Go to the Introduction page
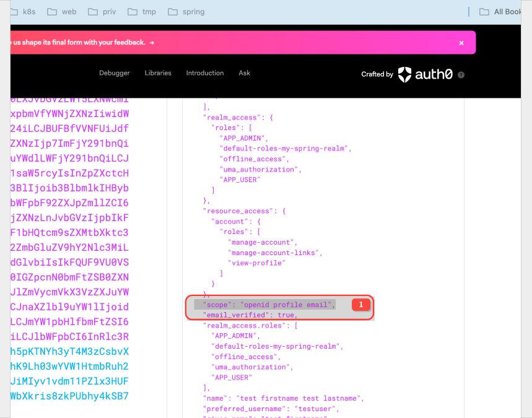The height and width of the screenshot is (418, 532). (x=204, y=73)
